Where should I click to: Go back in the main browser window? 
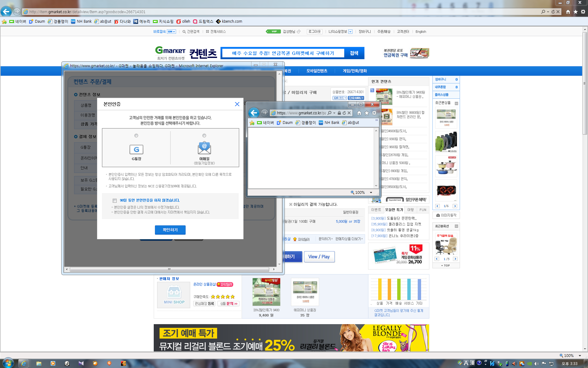[x=6, y=12]
